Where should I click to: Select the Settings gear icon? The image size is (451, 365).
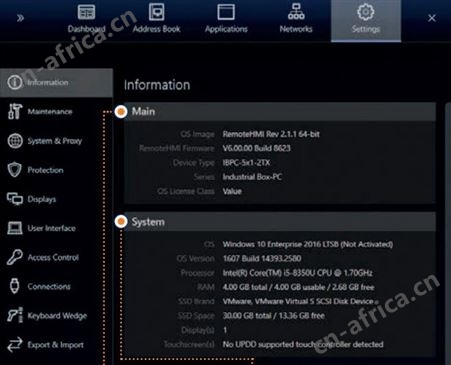point(366,12)
